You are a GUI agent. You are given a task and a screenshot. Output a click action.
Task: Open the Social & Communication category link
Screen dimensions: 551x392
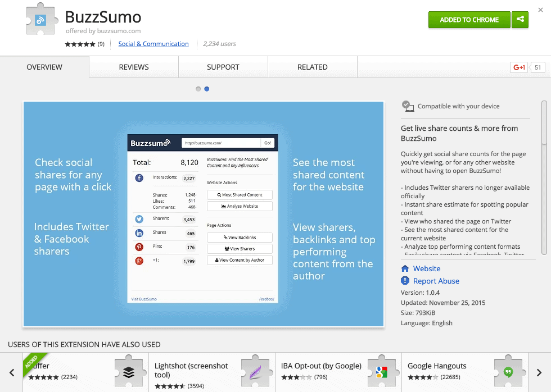click(x=153, y=44)
